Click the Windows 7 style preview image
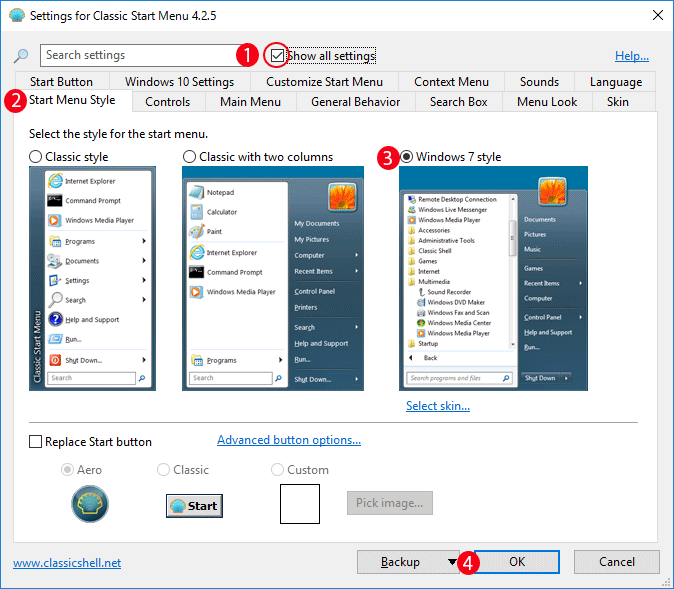This screenshot has width=674, height=589. pyautogui.click(x=493, y=279)
